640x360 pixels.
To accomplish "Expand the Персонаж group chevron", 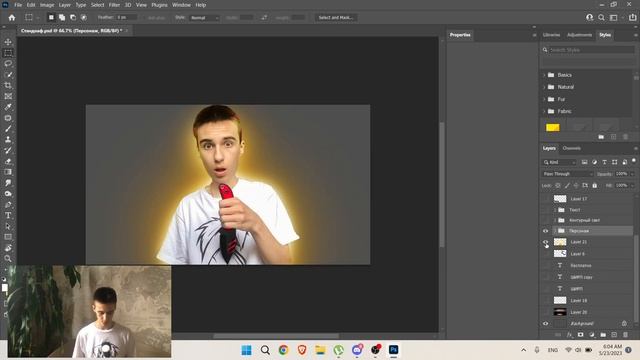I will click(556, 231).
